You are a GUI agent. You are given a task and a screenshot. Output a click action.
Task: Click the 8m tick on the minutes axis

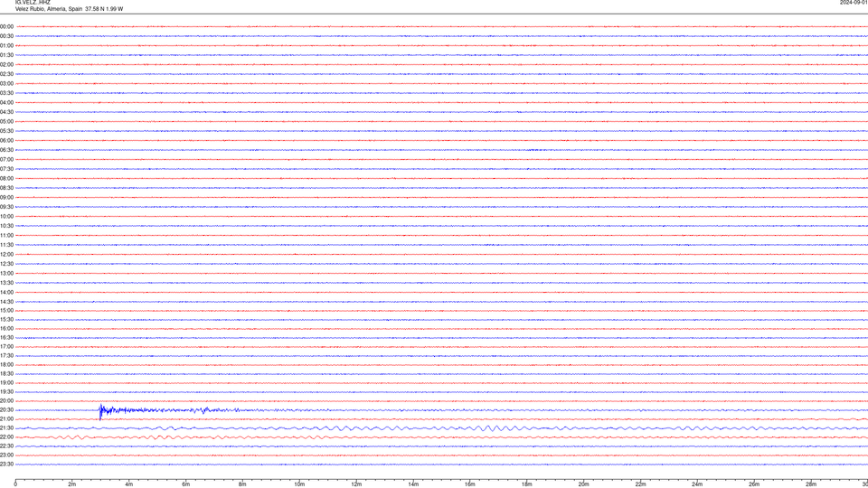[242, 484]
